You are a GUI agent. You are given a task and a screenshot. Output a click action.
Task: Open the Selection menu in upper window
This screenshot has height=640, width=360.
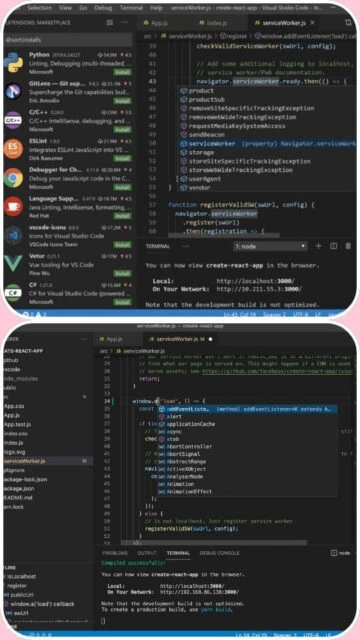pos(40,8)
